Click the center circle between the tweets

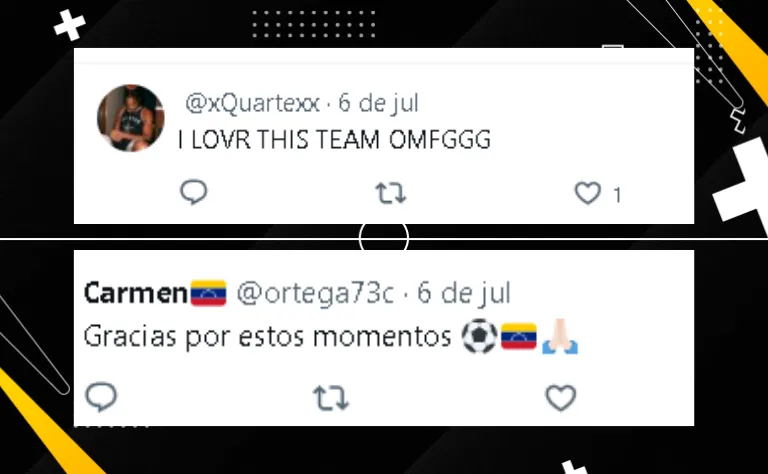(384, 238)
